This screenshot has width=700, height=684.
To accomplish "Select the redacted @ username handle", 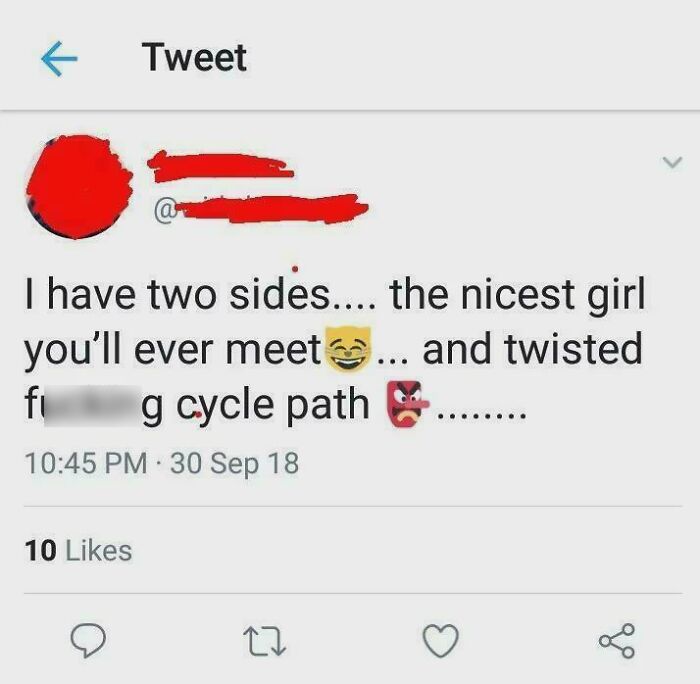I will click(x=261, y=209).
